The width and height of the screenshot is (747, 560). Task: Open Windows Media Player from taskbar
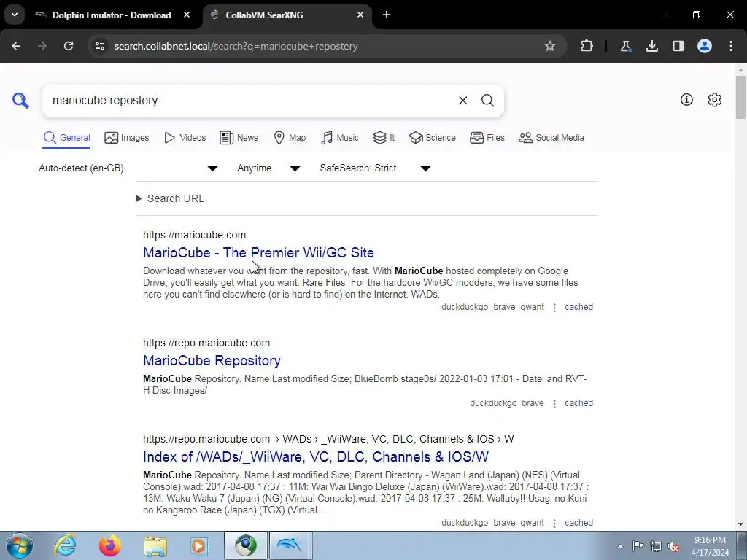coord(199,545)
